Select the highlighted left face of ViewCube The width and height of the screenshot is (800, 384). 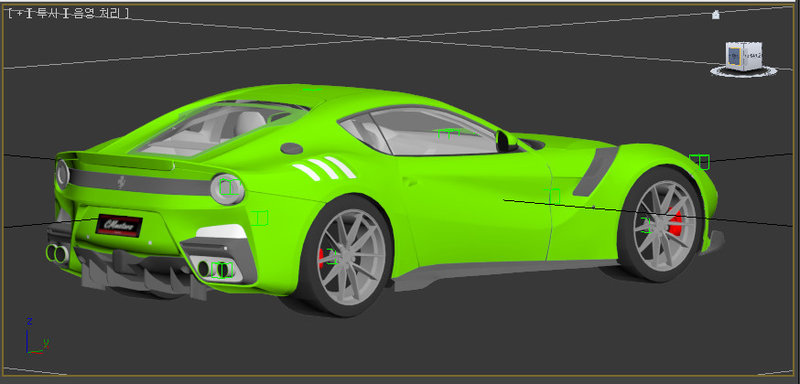(734, 57)
